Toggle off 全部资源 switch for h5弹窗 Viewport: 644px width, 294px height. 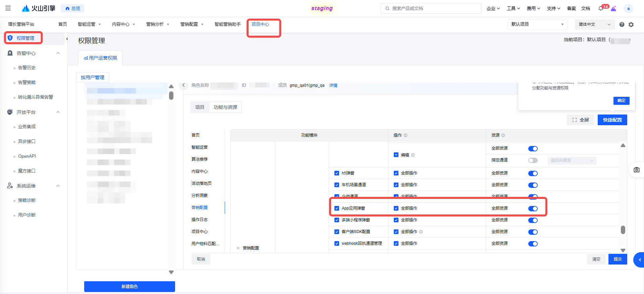pos(533,173)
